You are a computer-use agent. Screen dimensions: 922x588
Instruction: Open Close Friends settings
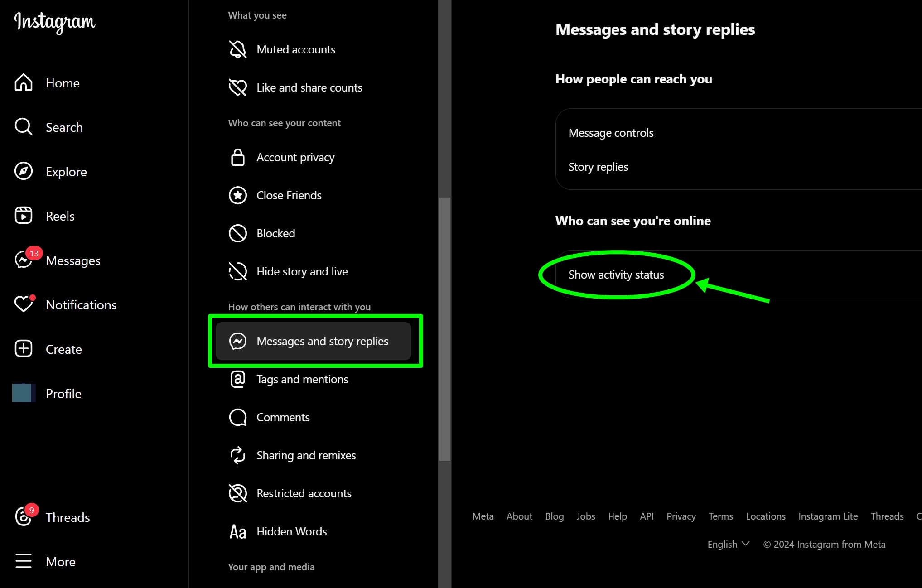click(314, 195)
